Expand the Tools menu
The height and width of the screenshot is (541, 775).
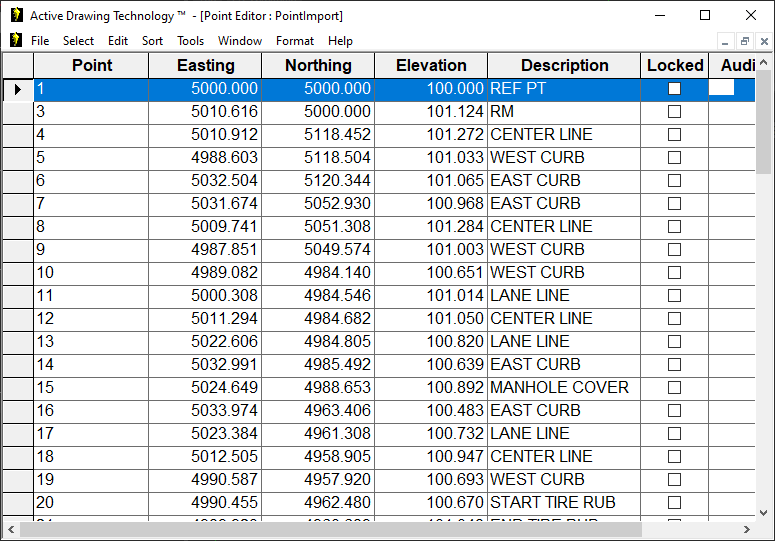click(190, 41)
